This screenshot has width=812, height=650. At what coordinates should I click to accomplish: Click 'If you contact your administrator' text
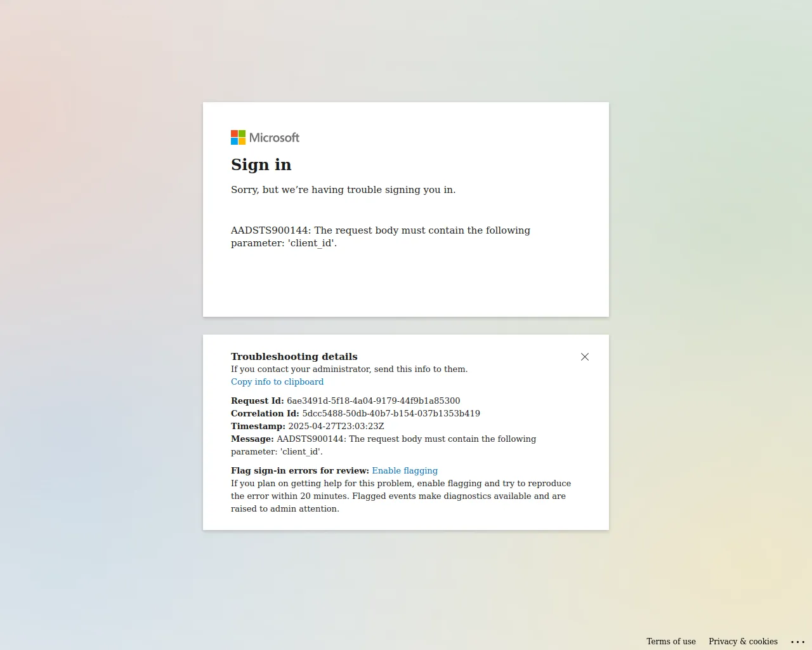coord(350,369)
